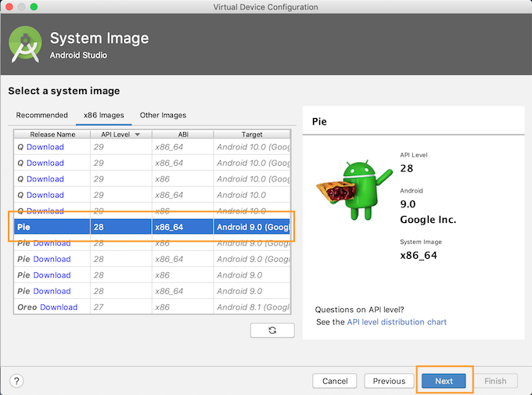Viewport: 532px width, 395px height.
Task: Click the ABI column header
Action: point(183,135)
